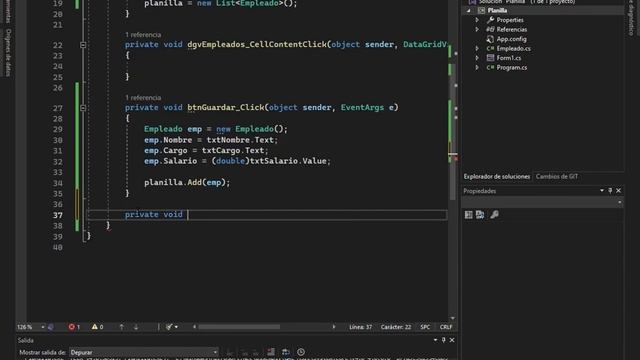Open the Salida window options arrow
Viewport: 640px width, 360px height.
click(435, 340)
